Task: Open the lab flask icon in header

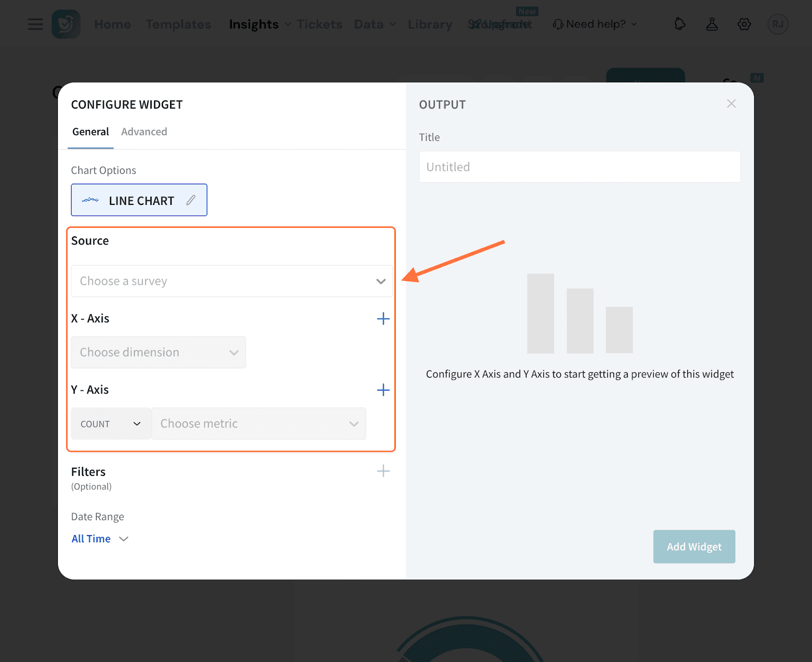Action: (x=712, y=24)
